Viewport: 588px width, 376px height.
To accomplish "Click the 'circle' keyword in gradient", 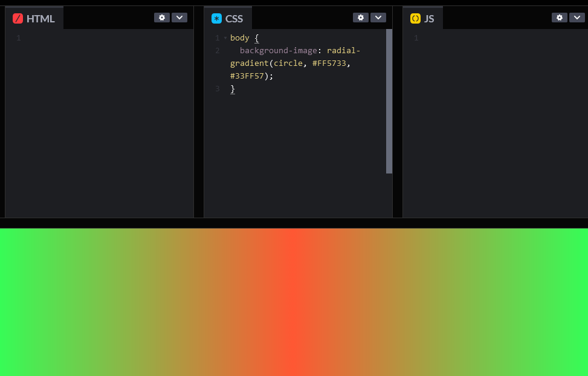I will pyautogui.click(x=288, y=63).
